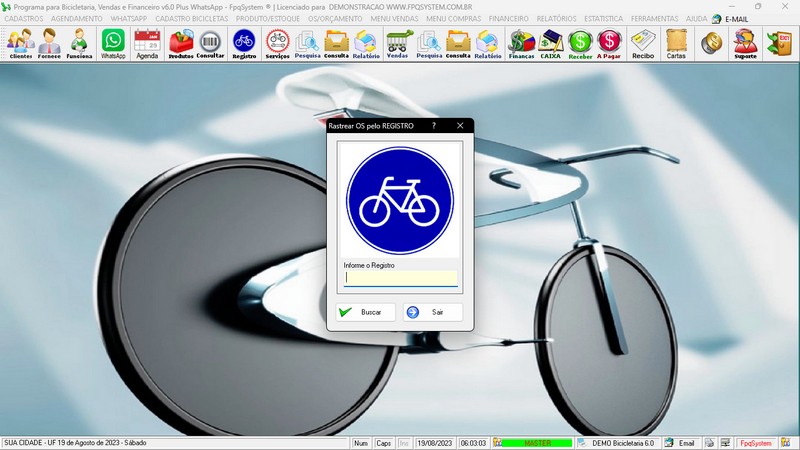Image resolution: width=800 pixels, height=450 pixels.
Task: Close the Rastrear OS pelo REGISTRO dialog
Action: (x=460, y=126)
